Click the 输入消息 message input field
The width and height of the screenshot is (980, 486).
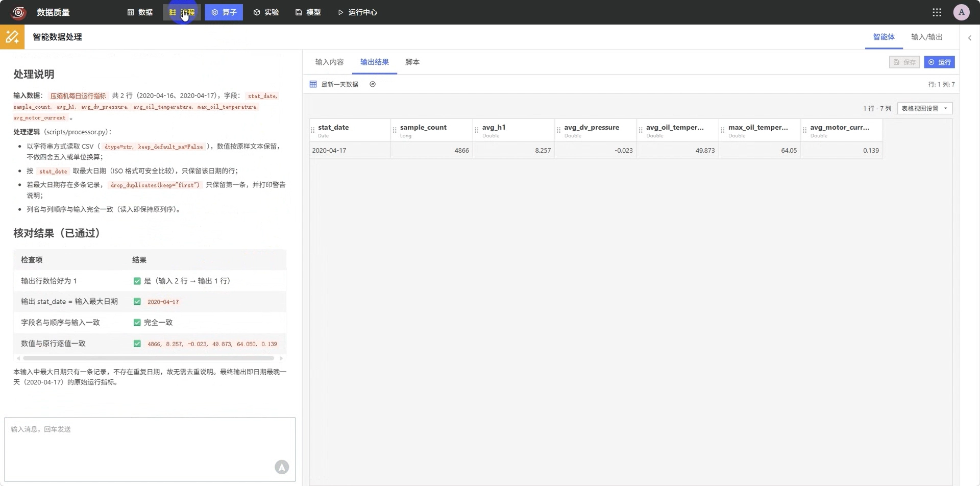pyautogui.click(x=150, y=449)
